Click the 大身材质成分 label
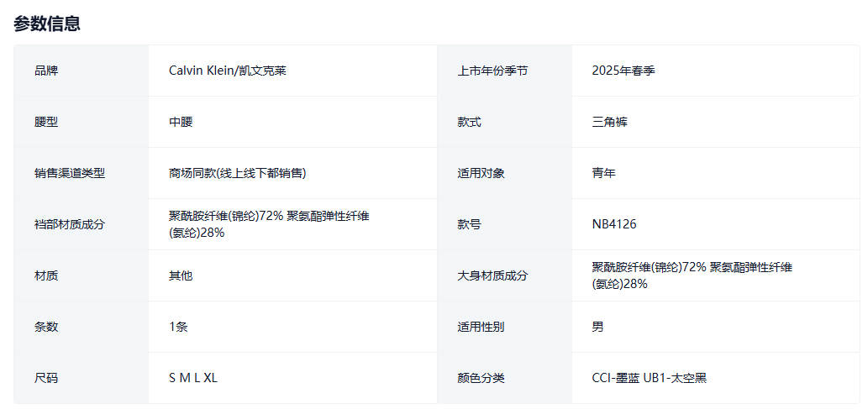The width and height of the screenshot is (868, 409). 492,275
